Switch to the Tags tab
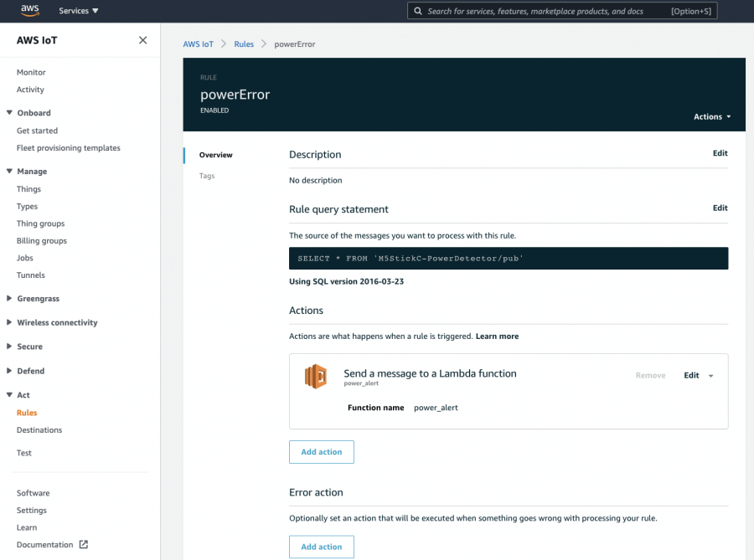Image resolution: width=754 pixels, height=560 pixels. tap(207, 176)
